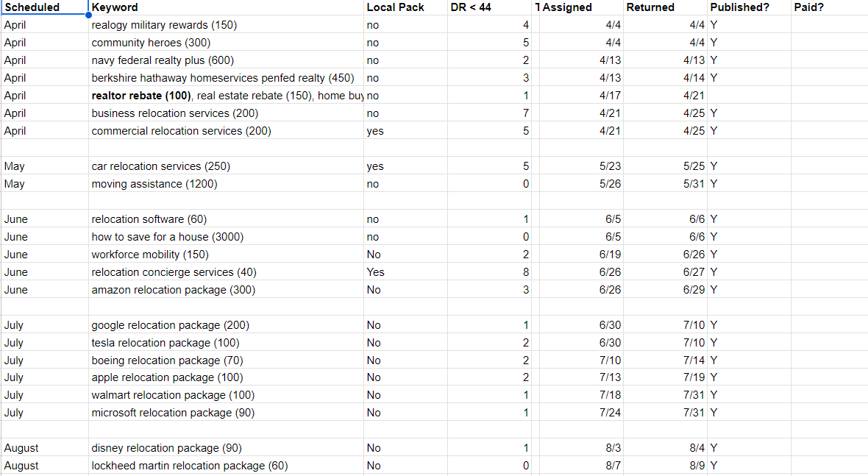Select the 5/23 Assigned date cell
Viewport: 868px width, 476px height.
click(610, 166)
